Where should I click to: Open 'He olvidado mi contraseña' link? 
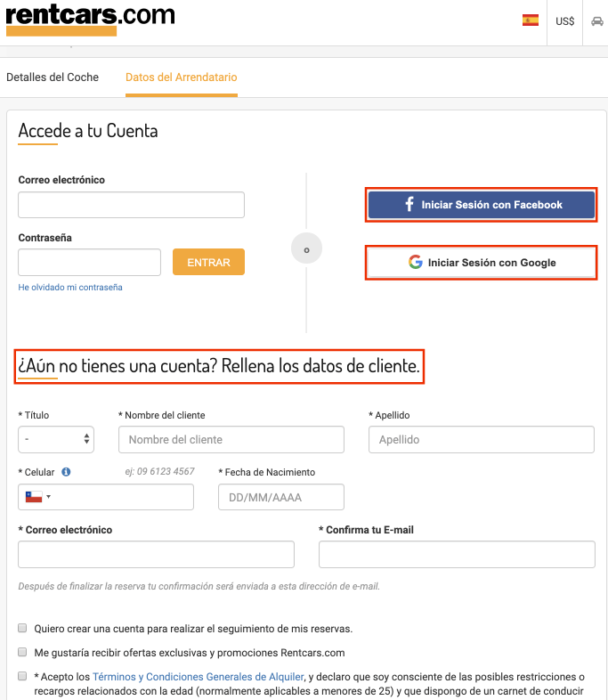click(x=70, y=287)
